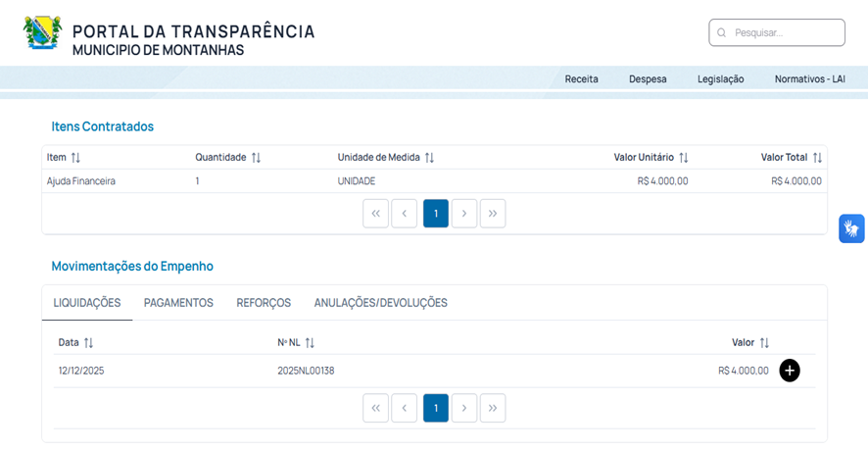This screenshot has height=450, width=868.
Task: Go to next page in liquidations table
Action: 464,408
